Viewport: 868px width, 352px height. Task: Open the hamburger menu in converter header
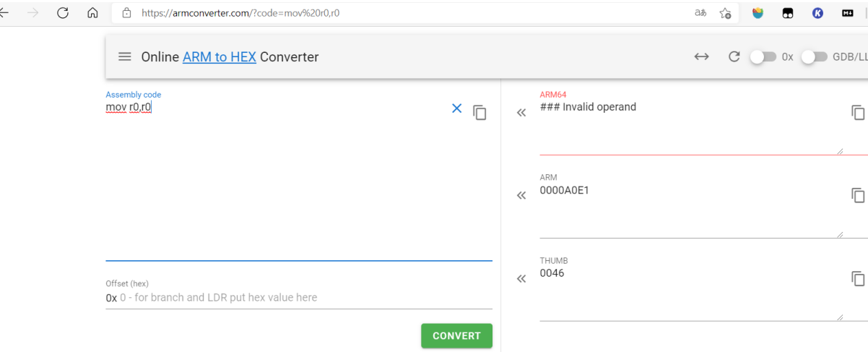(x=125, y=57)
